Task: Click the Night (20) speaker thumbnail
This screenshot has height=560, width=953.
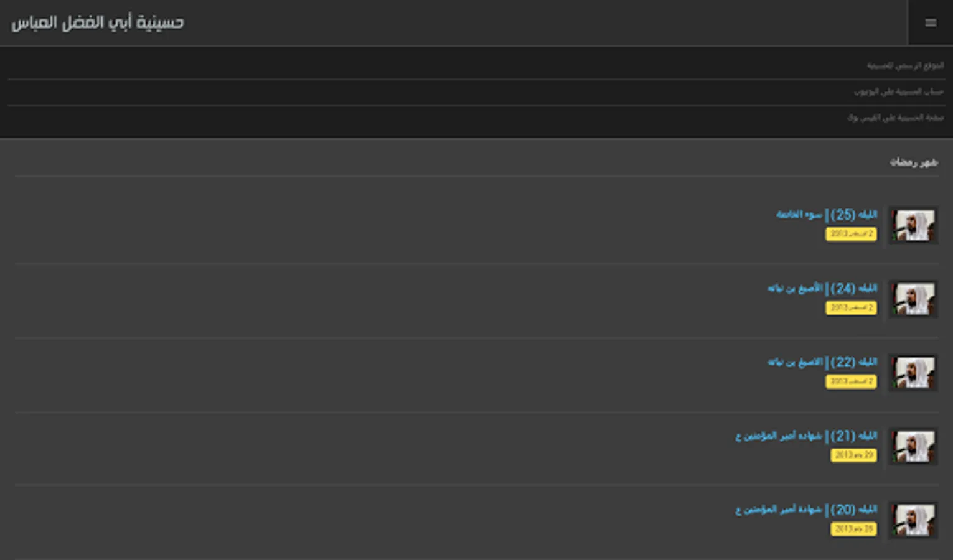Action: tap(913, 520)
